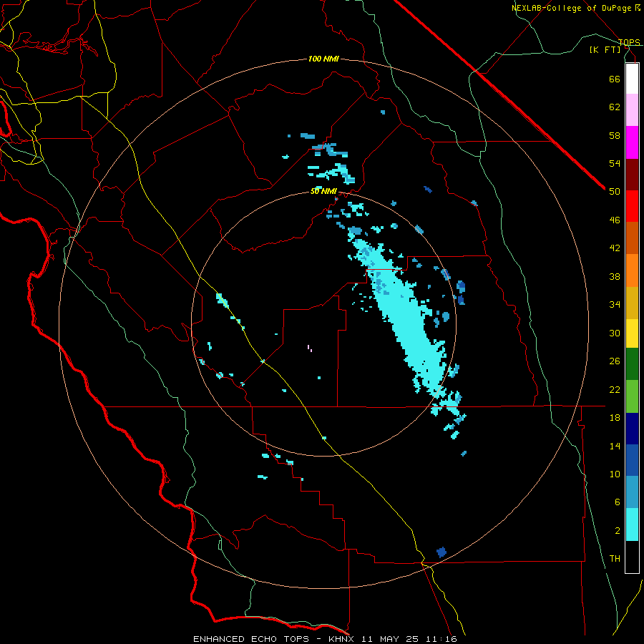Click the NEXLAB-College of DuPage label

click(571, 8)
